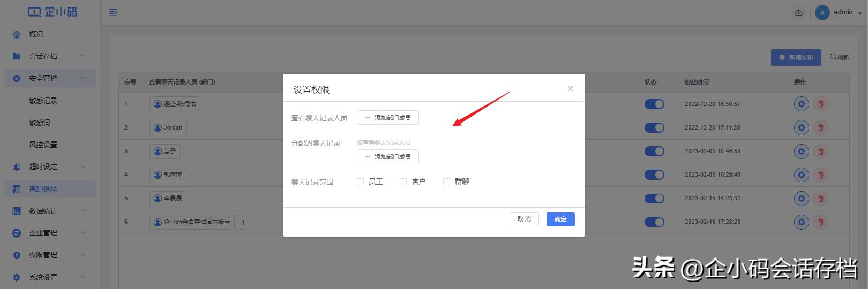Delete the 郭萍萍 row with trash icon
The width and height of the screenshot is (868, 289).
[821, 174]
